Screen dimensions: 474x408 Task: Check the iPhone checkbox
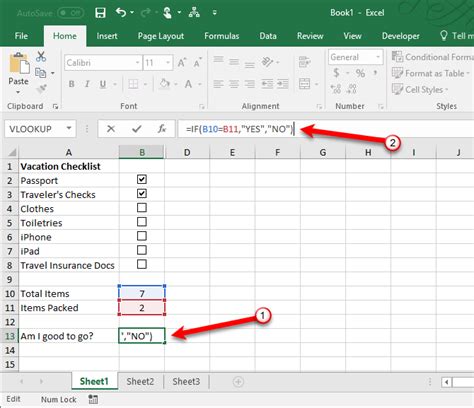[142, 236]
